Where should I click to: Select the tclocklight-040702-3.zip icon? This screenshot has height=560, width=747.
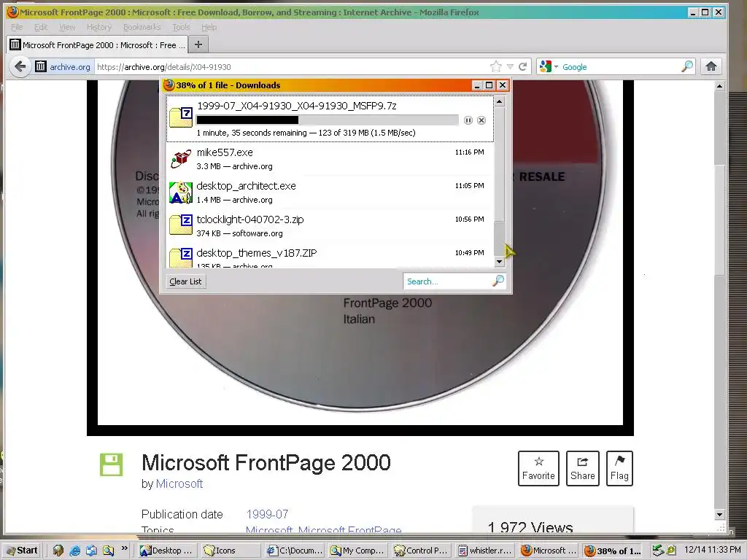coord(181,225)
